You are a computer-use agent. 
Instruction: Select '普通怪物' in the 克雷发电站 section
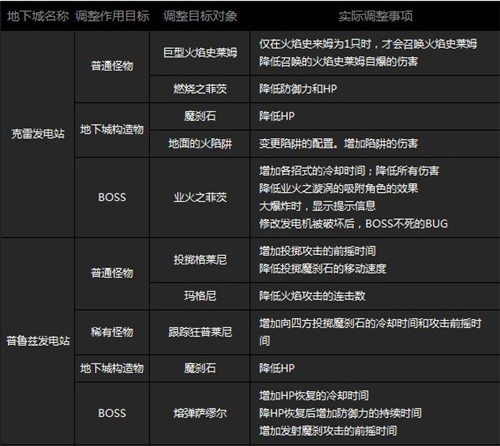[x=112, y=66]
